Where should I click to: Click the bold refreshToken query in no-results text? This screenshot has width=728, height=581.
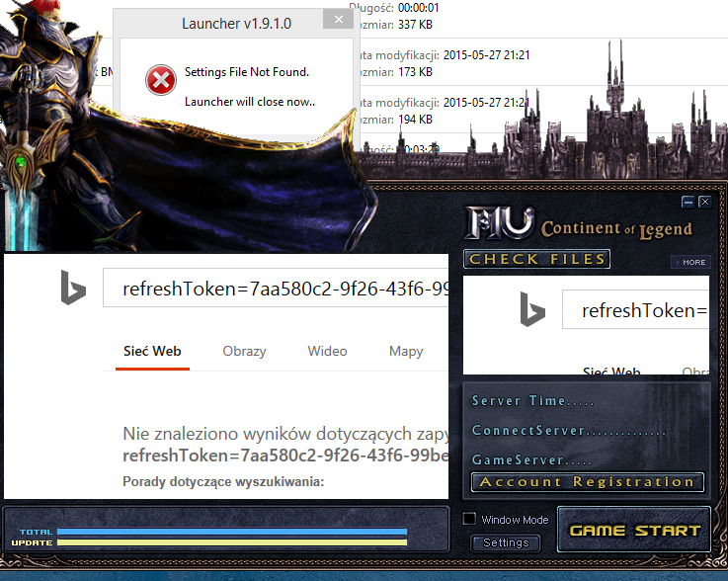pyautogui.click(x=285, y=456)
